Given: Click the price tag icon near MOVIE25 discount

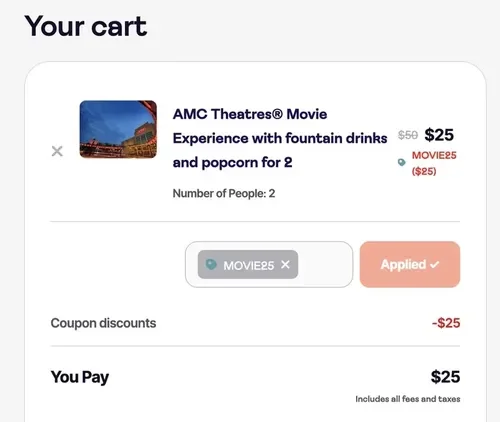Looking at the screenshot, I should pos(402,162).
